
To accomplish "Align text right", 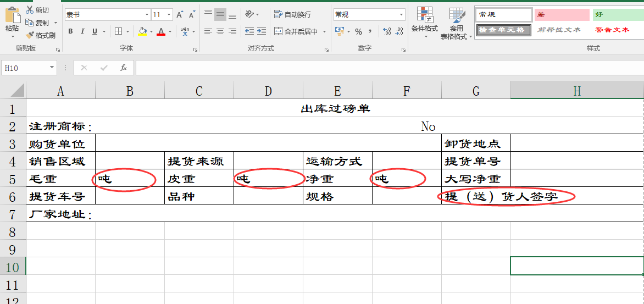I will pos(232,31).
